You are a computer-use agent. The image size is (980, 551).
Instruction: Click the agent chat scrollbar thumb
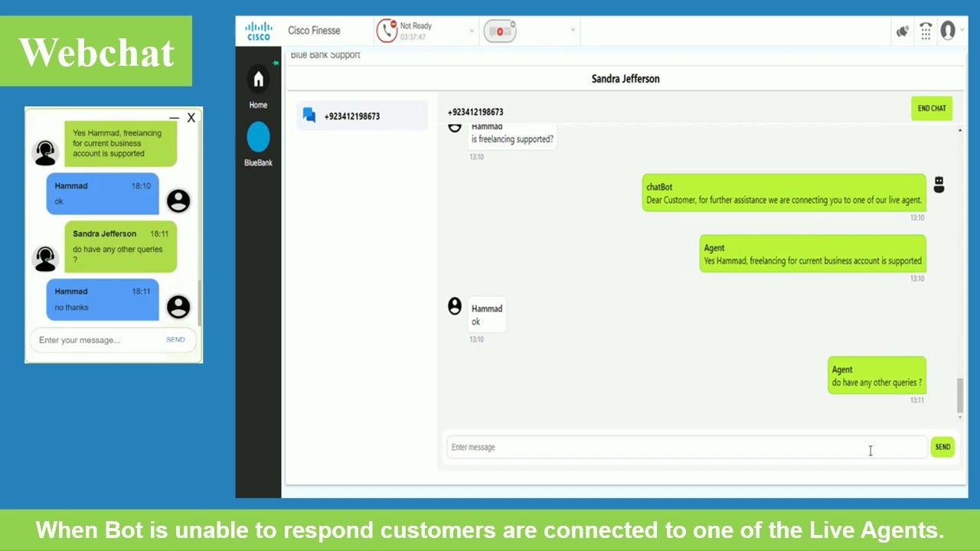point(960,396)
